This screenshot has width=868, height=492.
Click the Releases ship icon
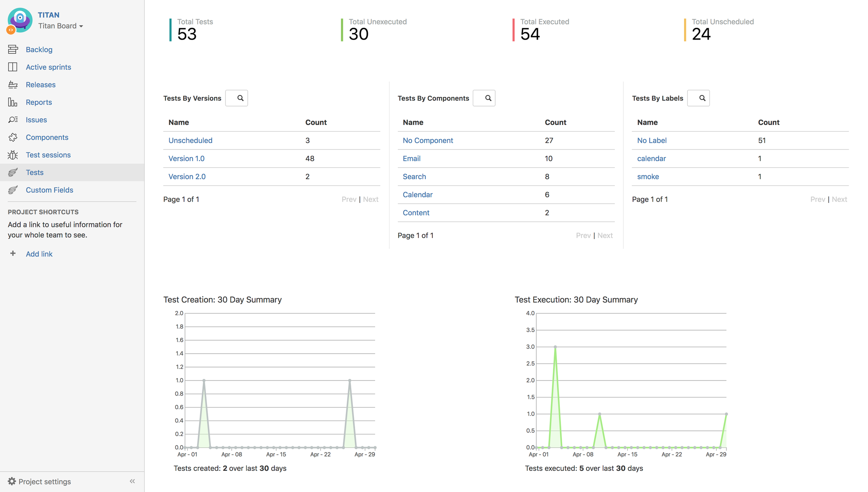pyautogui.click(x=13, y=85)
